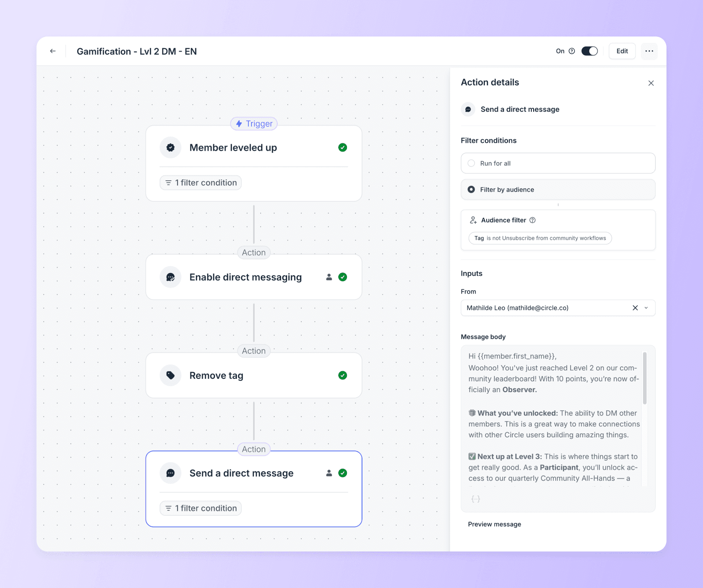Click the workflow title Gamification - Lvl 2 DM - EN
Screen dimensions: 703x588
click(x=137, y=51)
